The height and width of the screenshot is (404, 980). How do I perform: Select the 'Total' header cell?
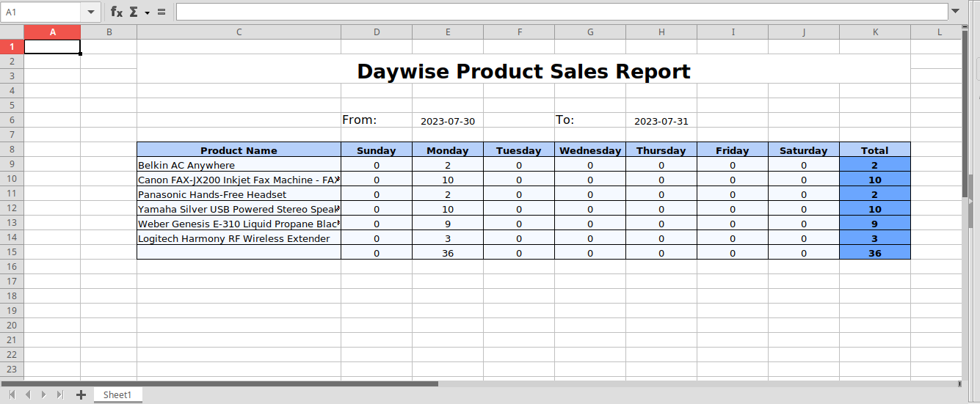[x=874, y=150]
